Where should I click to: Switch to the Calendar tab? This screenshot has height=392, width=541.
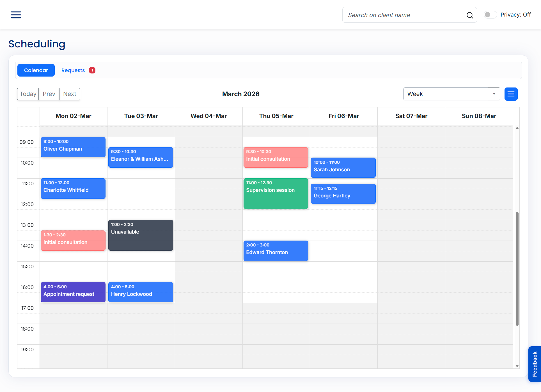(x=36, y=70)
